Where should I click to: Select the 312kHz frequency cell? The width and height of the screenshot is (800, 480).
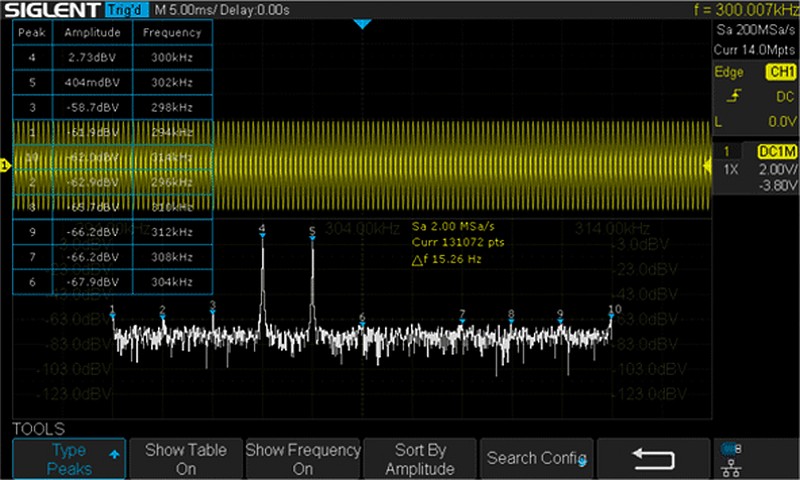coord(172,232)
